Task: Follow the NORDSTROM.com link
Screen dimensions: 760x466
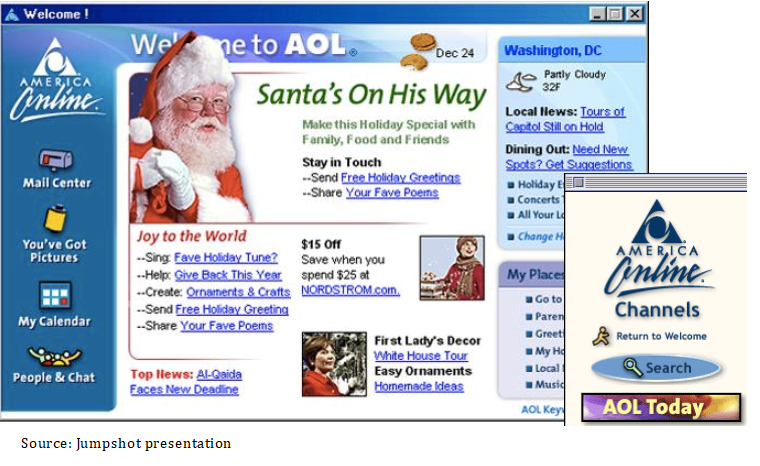Action: tap(350, 290)
